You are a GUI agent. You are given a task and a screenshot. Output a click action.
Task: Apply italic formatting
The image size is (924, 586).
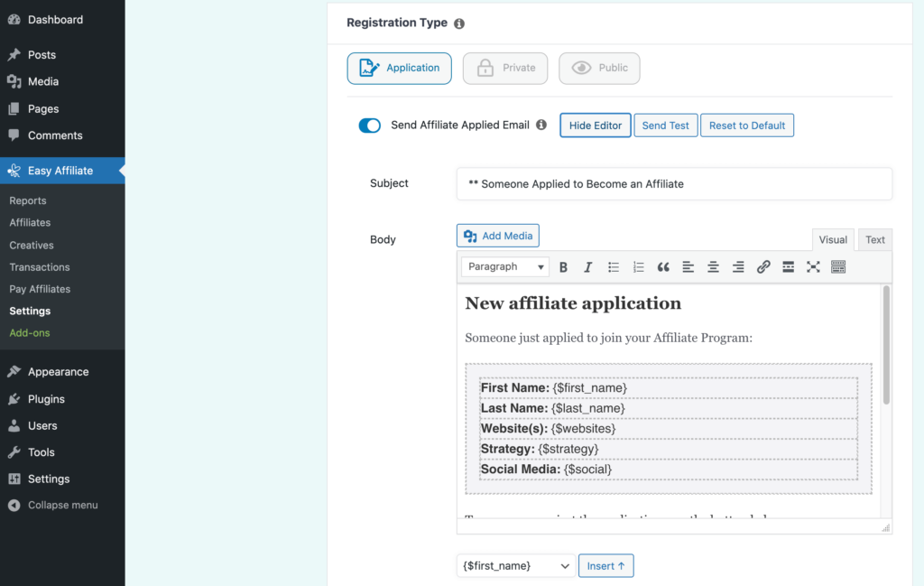(x=587, y=266)
